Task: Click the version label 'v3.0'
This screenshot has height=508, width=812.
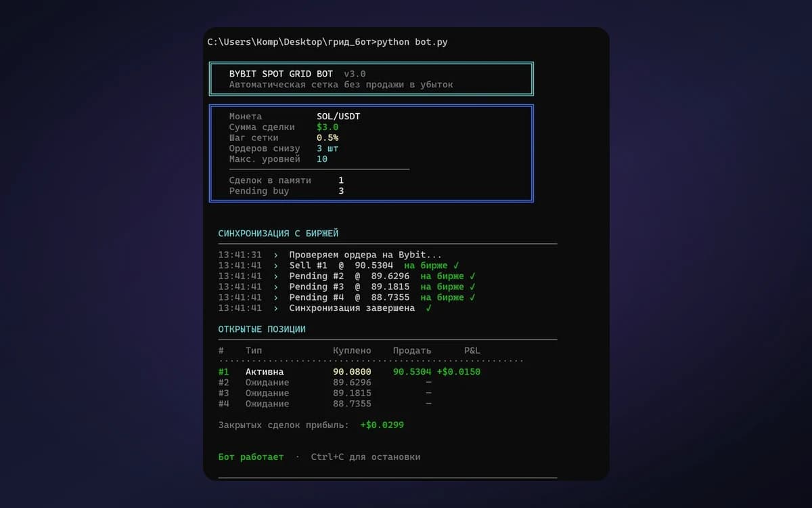Action: (x=355, y=74)
